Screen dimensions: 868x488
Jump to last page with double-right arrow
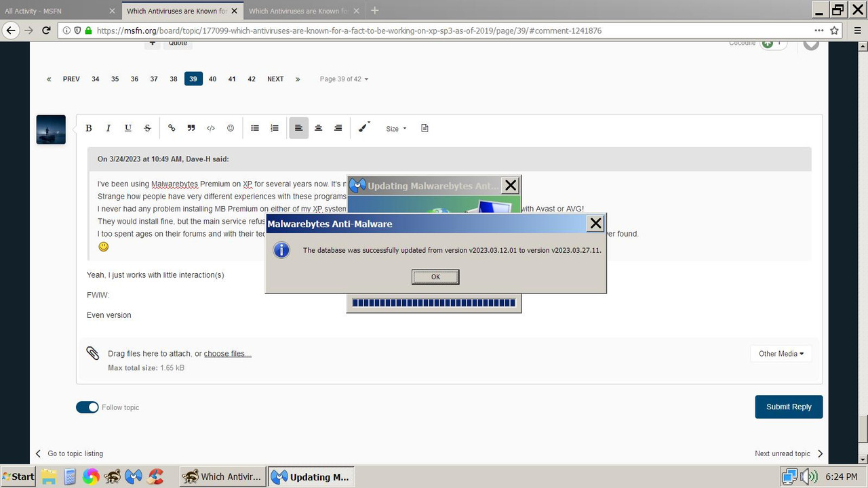[x=298, y=79]
